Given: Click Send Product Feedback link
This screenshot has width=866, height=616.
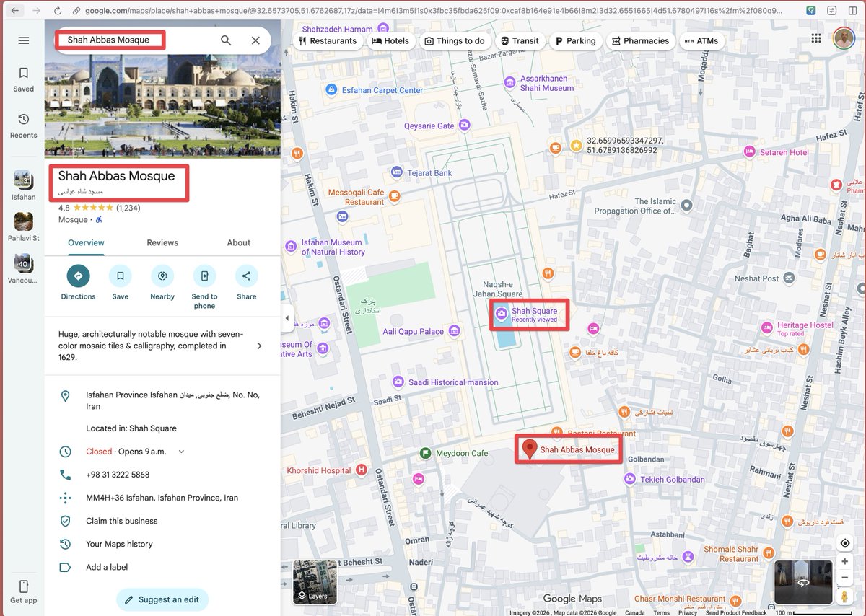Looking at the screenshot, I should coord(736,613).
